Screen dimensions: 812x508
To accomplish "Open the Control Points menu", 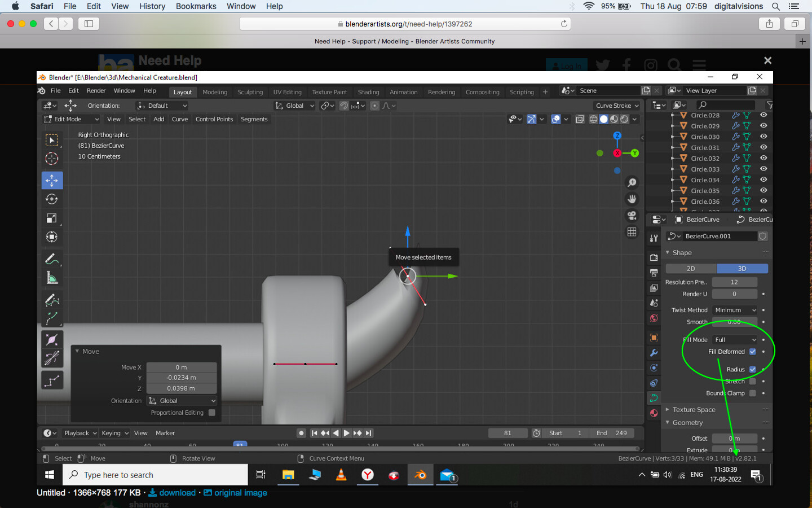I will click(214, 119).
